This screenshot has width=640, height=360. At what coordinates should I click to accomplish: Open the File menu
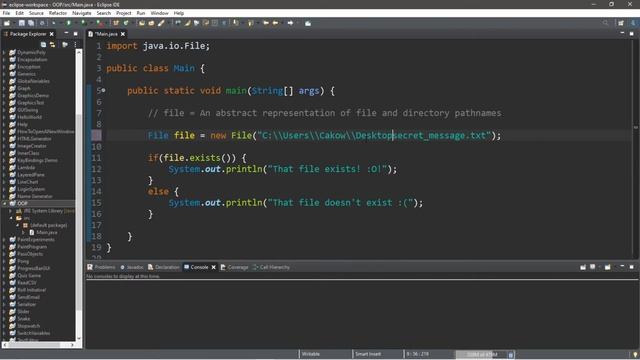[x=6, y=13]
